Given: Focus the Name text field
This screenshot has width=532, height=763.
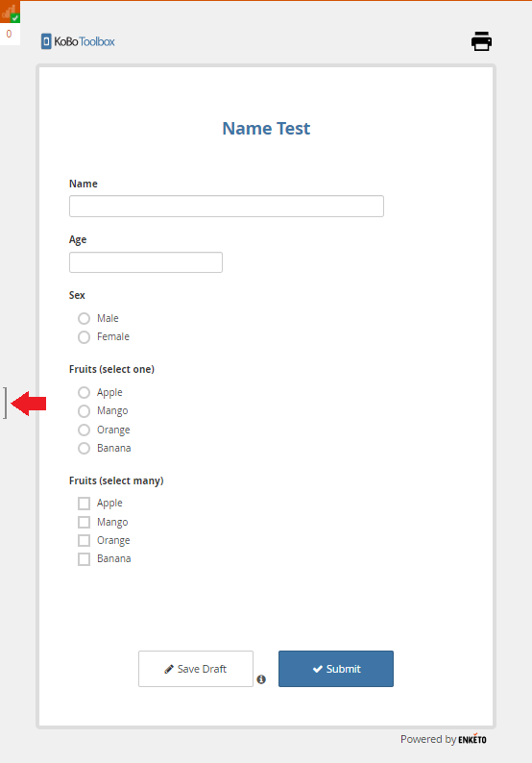Looking at the screenshot, I should tap(227, 207).
